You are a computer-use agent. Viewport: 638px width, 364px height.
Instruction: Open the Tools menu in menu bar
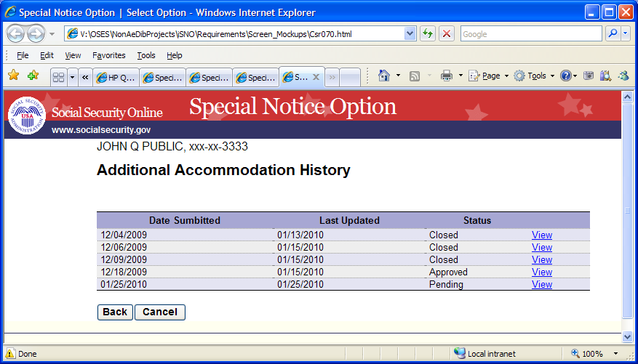point(146,55)
